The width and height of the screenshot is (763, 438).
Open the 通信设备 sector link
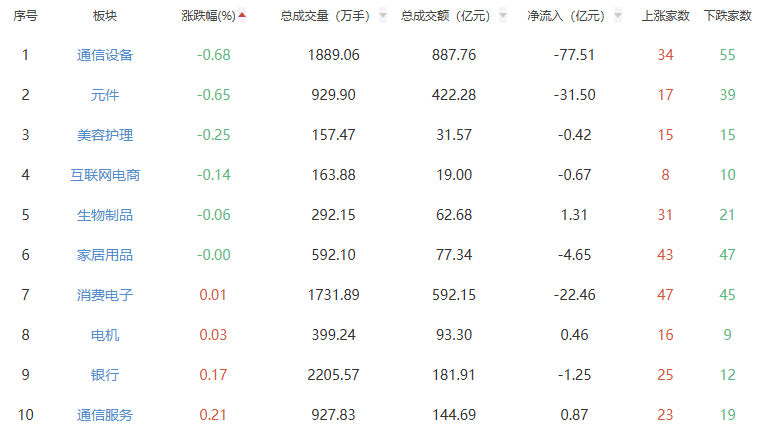tap(105, 55)
